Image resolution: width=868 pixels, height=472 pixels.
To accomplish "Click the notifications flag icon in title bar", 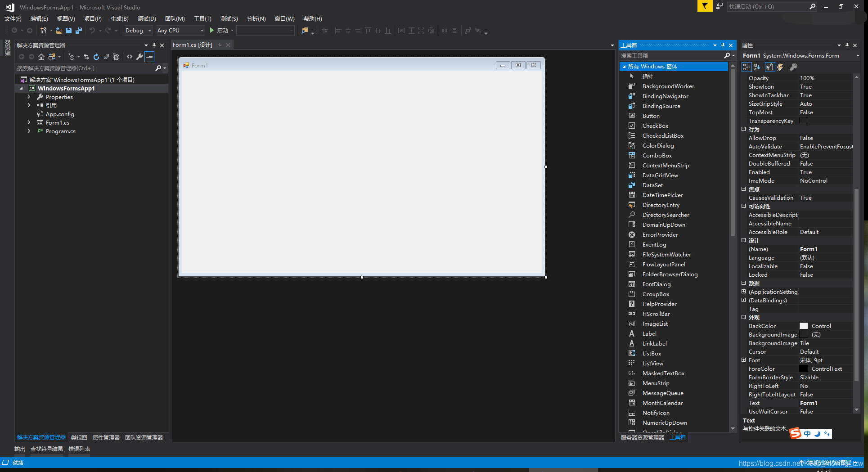I will [705, 6].
